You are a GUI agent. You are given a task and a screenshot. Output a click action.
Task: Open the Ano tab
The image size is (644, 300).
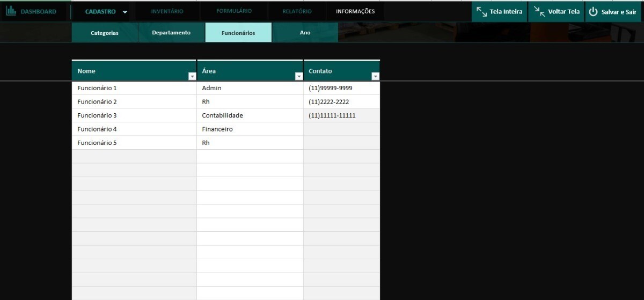pos(305,33)
